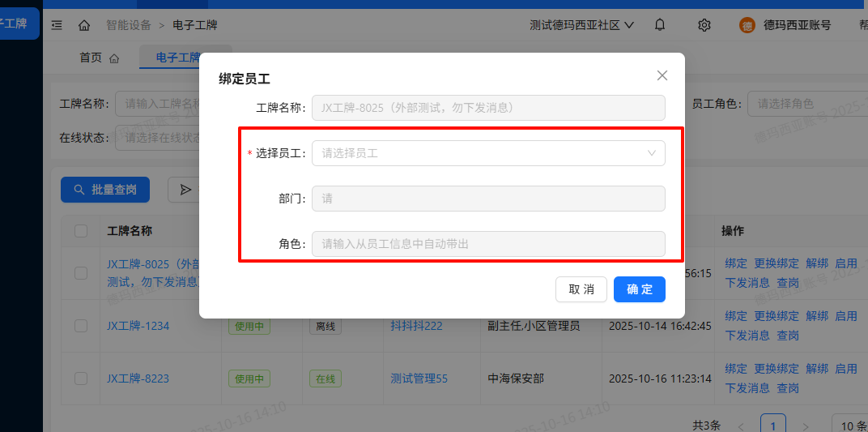Click 副主任,小区管理员 cell
Image resolution: width=868 pixels, height=432 pixels.
(534, 326)
